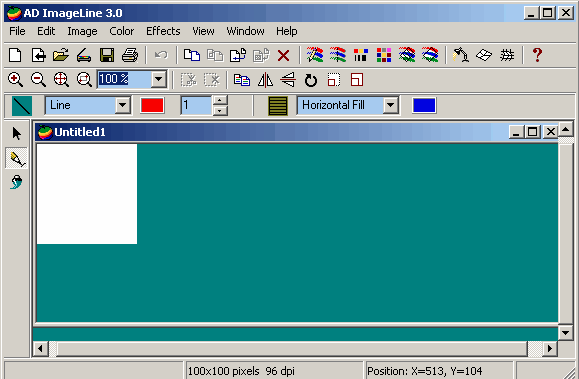Click the desk lamp brightness icon
This screenshot has height=379, width=579.
point(461,55)
